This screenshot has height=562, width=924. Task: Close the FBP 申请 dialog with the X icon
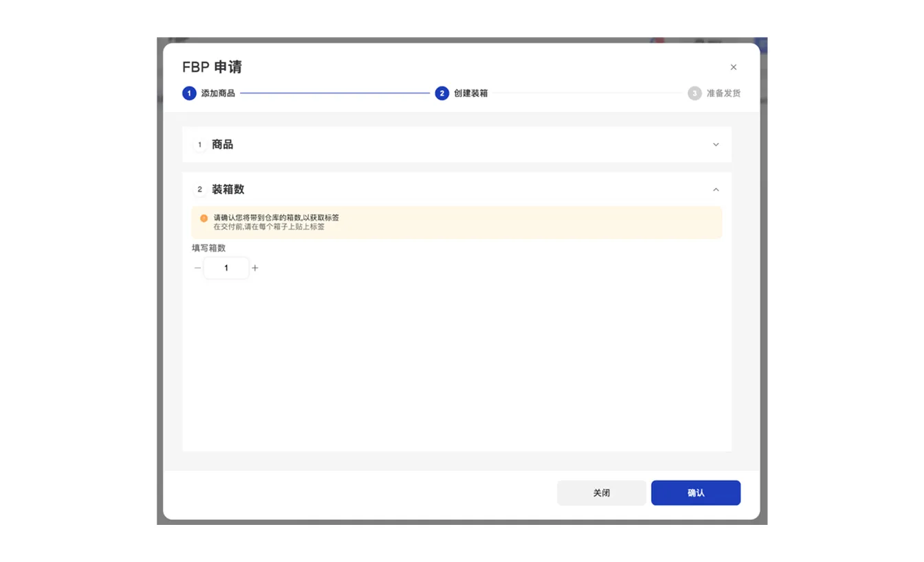coord(734,67)
